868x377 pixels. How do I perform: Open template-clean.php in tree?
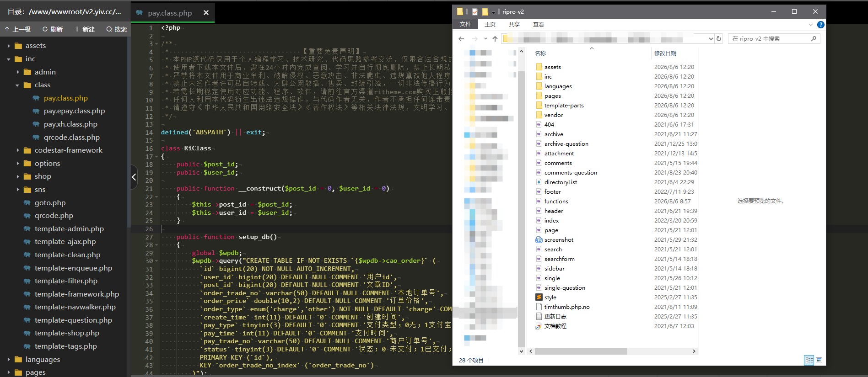[67, 255]
